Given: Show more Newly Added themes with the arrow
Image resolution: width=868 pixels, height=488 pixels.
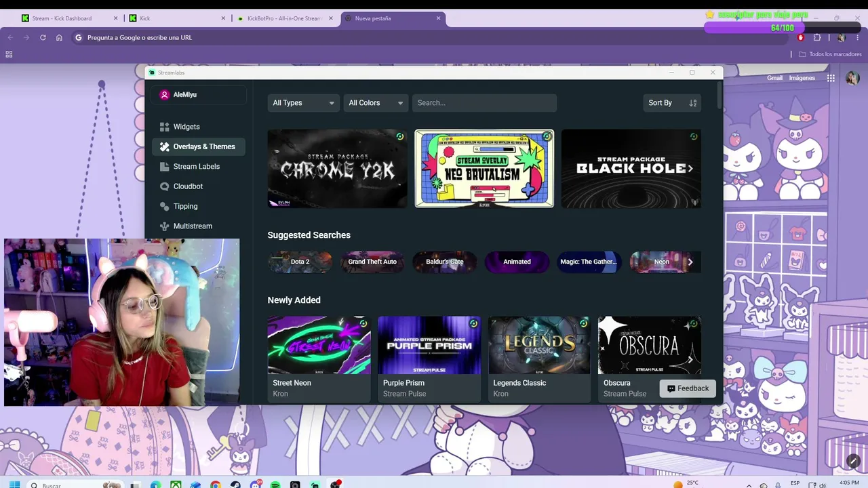Looking at the screenshot, I should [690, 359].
